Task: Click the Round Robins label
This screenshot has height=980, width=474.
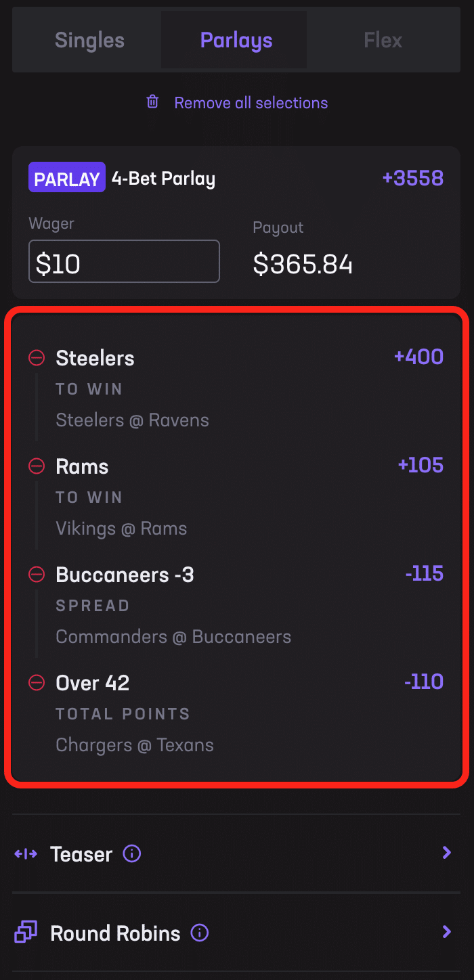Action: (x=115, y=934)
